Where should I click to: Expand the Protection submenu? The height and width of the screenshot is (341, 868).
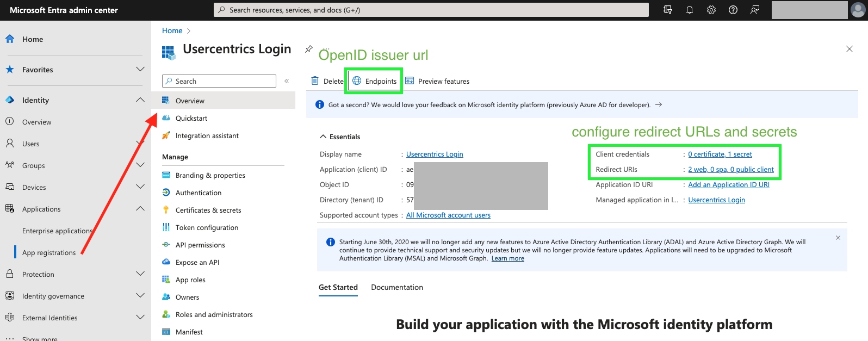coord(140,274)
